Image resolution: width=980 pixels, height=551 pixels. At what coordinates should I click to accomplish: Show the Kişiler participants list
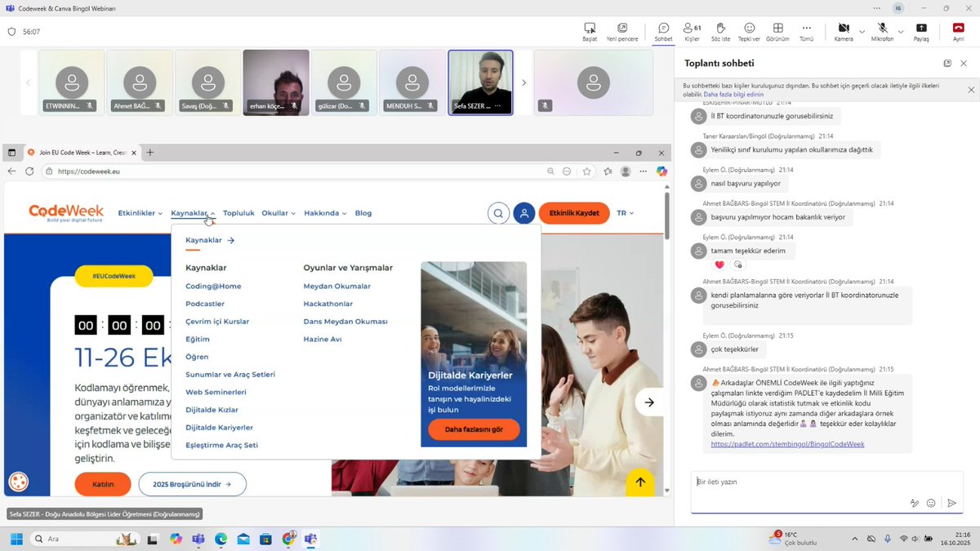coord(692,32)
